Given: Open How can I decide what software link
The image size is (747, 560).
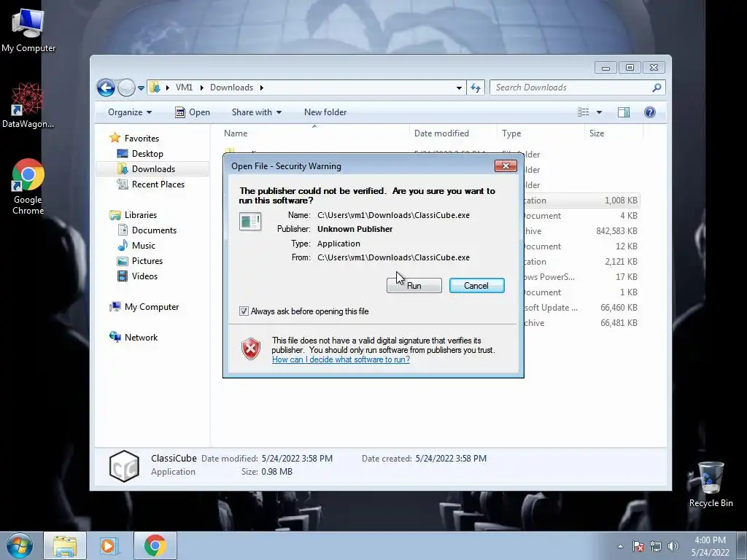Looking at the screenshot, I should pos(341,359).
